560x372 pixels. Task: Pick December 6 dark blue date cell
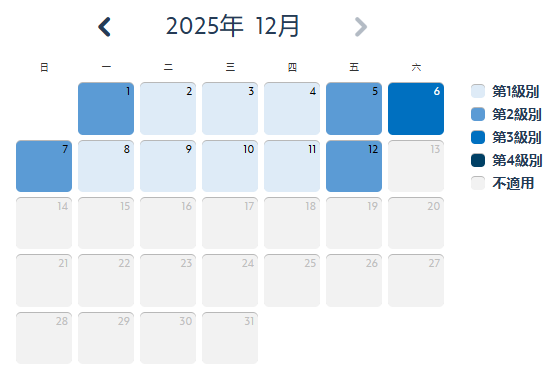pyautogui.click(x=416, y=109)
